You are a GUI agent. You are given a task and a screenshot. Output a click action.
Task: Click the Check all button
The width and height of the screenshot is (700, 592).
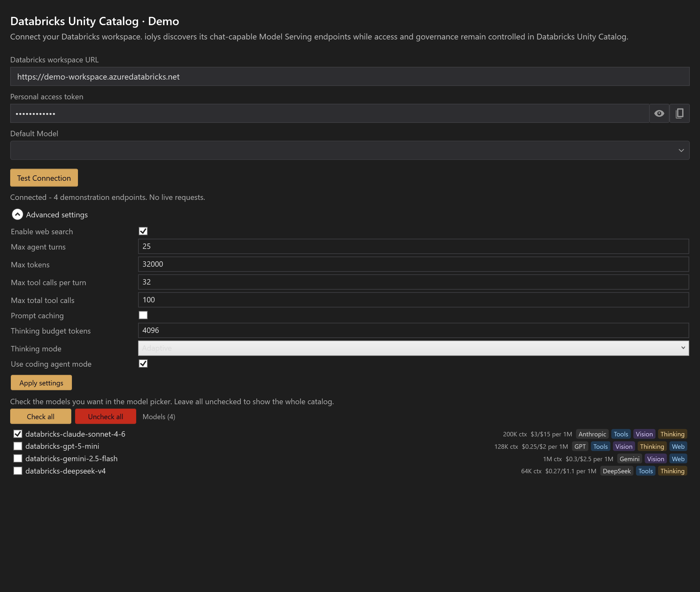coord(41,417)
